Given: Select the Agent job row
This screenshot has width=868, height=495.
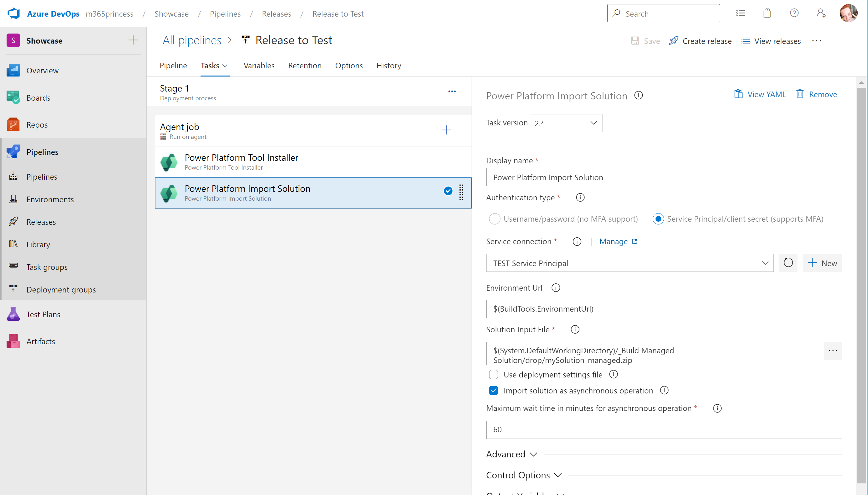Looking at the screenshot, I should point(313,130).
